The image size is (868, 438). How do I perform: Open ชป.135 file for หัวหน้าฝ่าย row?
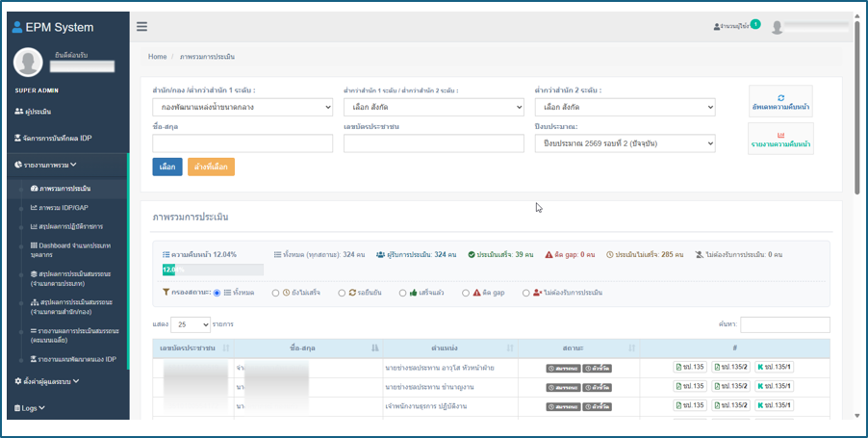pos(690,367)
